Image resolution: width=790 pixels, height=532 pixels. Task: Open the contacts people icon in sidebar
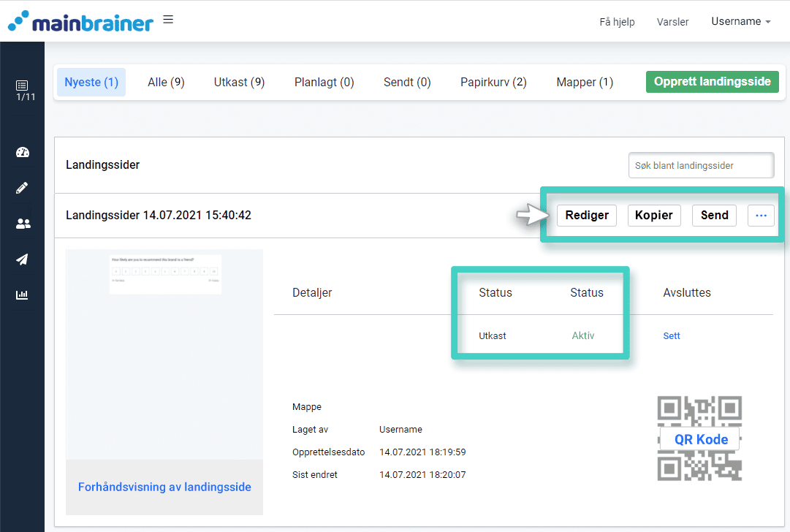coord(22,224)
